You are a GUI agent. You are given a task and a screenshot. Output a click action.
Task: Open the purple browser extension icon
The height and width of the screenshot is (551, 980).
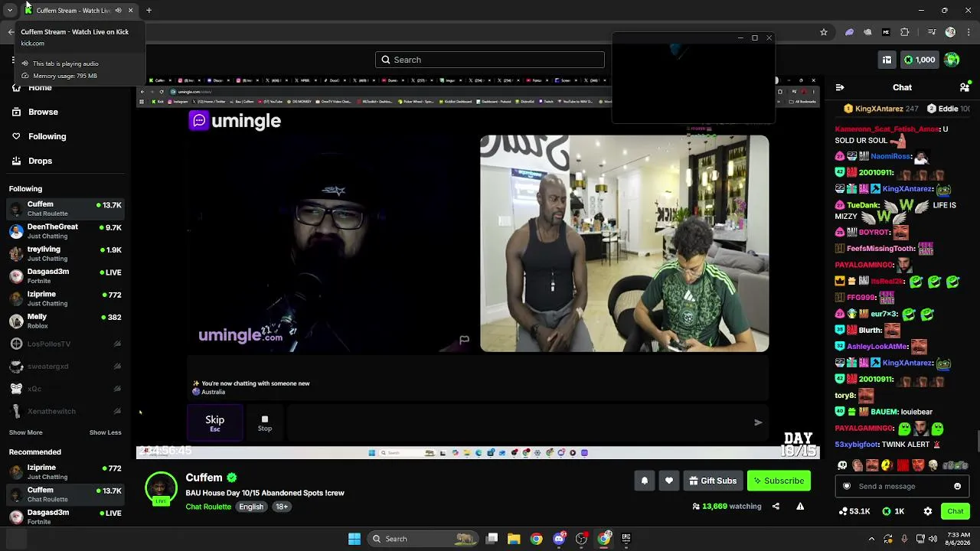point(849,32)
